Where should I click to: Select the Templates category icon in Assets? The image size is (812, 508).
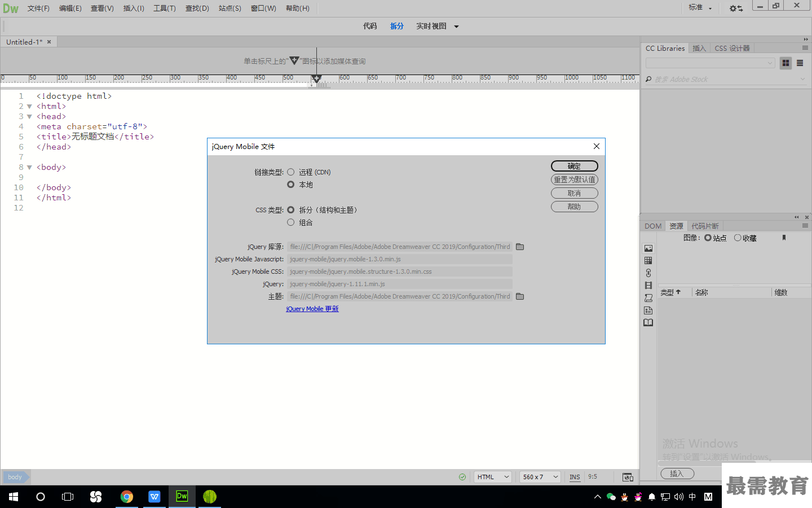click(x=648, y=310)
